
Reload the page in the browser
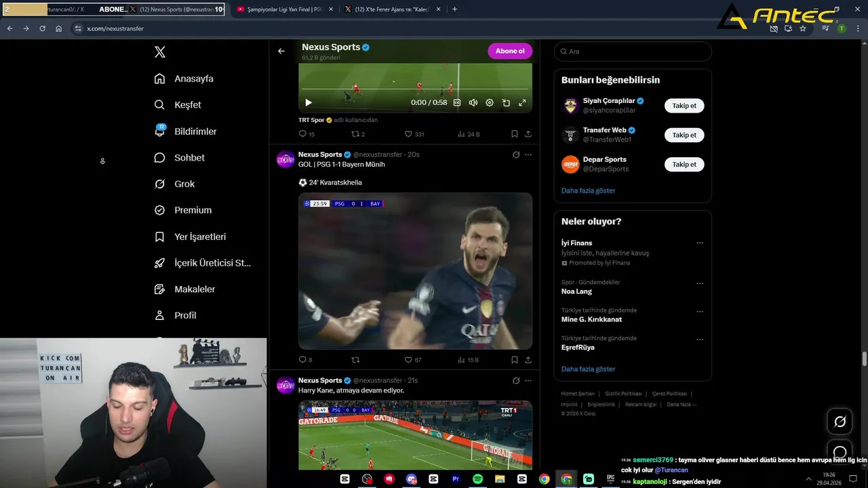coord(42,28)
